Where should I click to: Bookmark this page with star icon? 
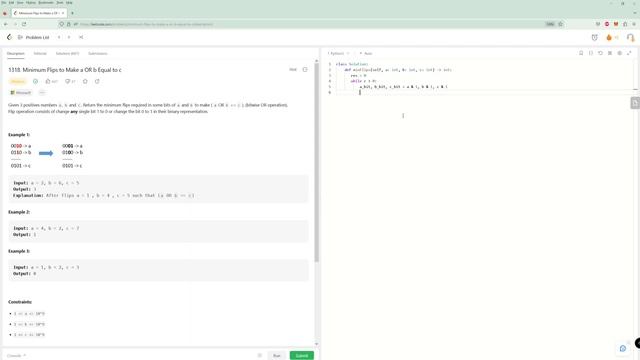pyautogui.click(x=560, y=24)
